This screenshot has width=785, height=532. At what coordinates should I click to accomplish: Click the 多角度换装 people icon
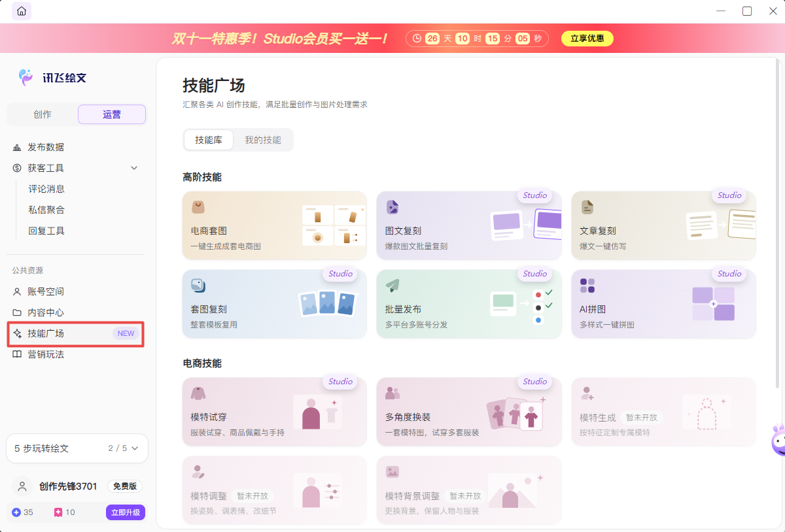(392, 393)
